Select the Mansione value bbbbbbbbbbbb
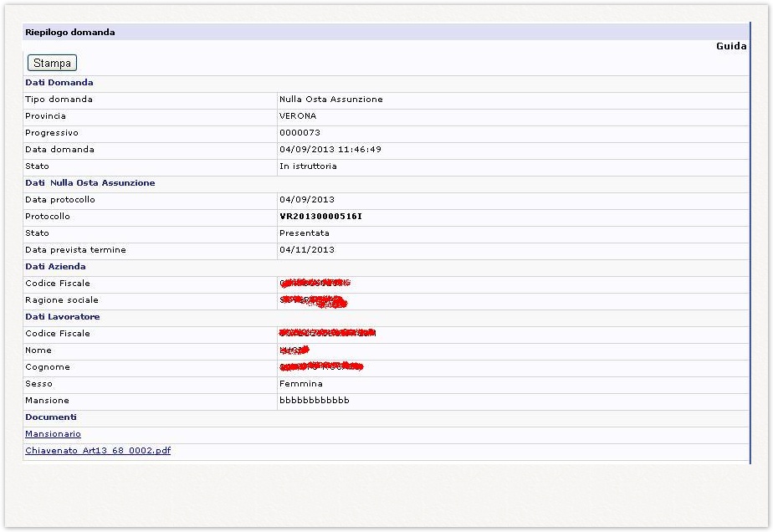Image resolution: width=773 pixels, height=532 pixels. click(x=314, y=401)
